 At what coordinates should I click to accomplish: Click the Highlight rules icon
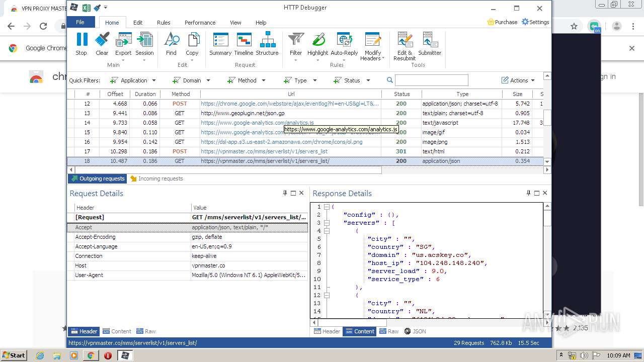pos(317,46)
